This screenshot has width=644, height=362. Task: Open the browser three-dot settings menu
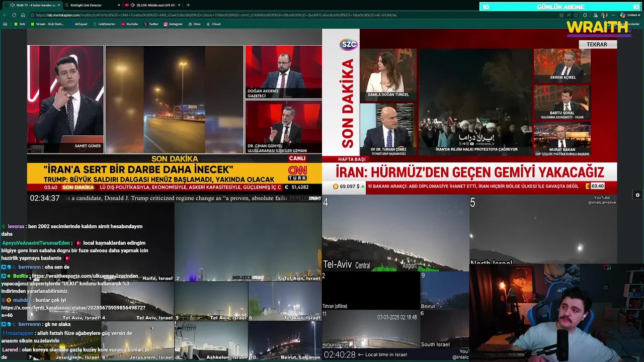tap(613, 15)
